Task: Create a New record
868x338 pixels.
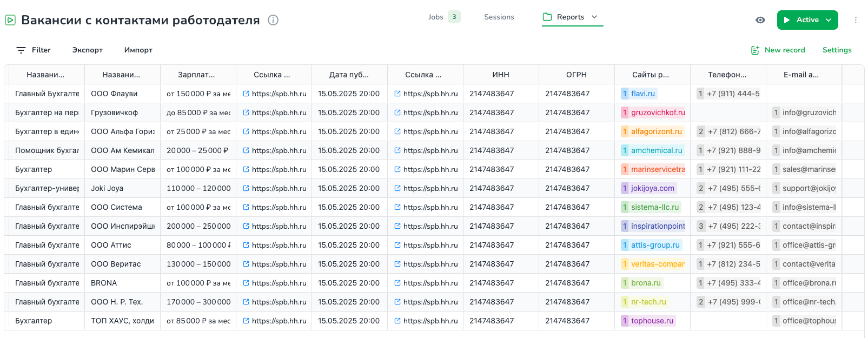Action: tap(785, 50)
